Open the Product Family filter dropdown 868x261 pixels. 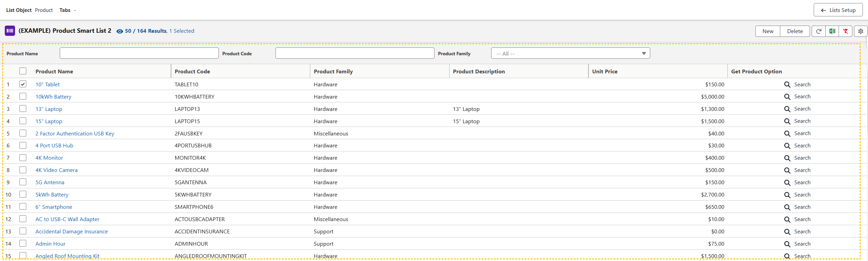(x=570, y=53)
